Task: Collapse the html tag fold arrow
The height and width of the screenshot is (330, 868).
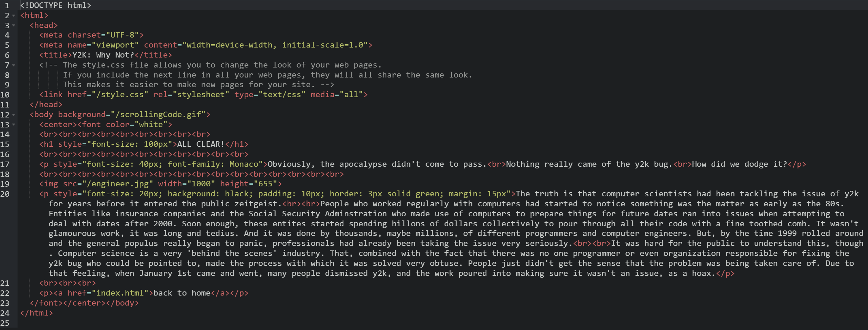Action: click(14, 16)
